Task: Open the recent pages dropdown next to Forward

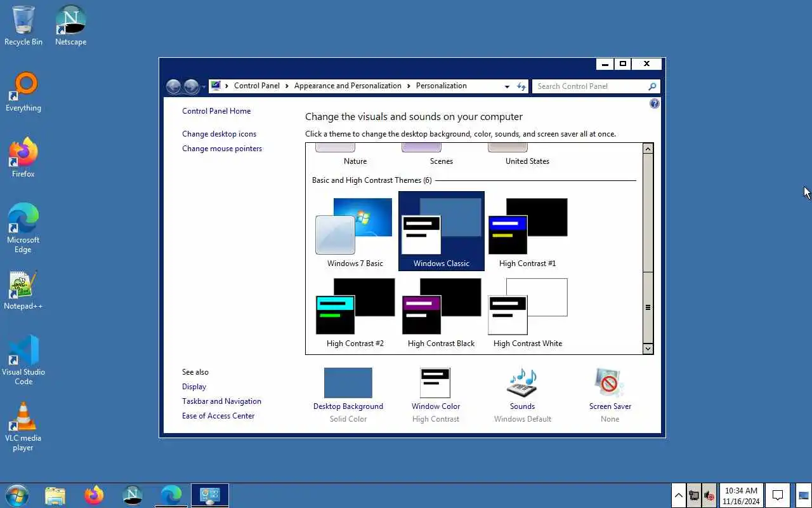Action: pyautogui.click(x=203, y=87)
